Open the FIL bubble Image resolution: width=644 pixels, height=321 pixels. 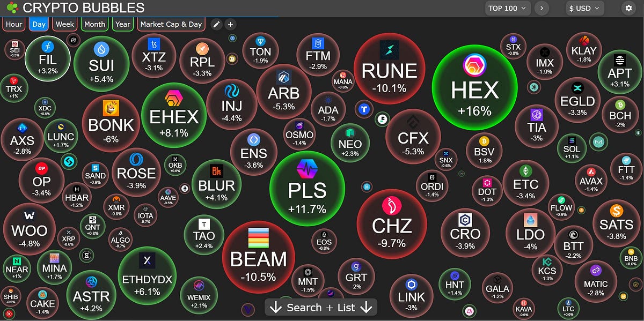coord(48,58)
